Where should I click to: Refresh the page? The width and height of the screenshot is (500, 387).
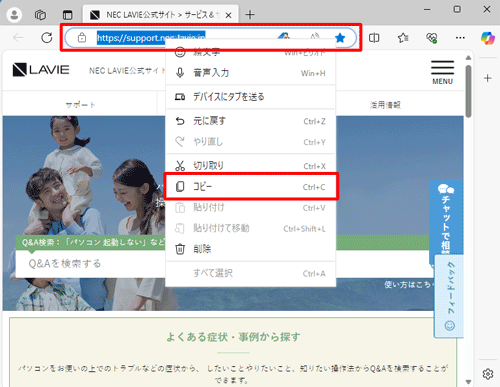(x=47, y=38)
